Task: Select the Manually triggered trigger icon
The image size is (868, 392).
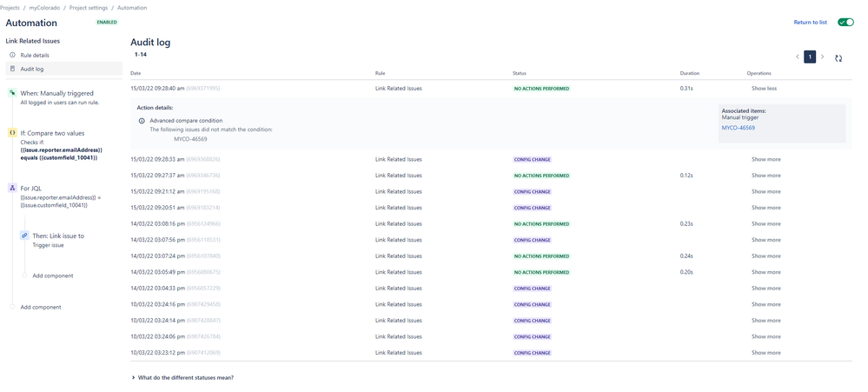Action: pos(12,93)
